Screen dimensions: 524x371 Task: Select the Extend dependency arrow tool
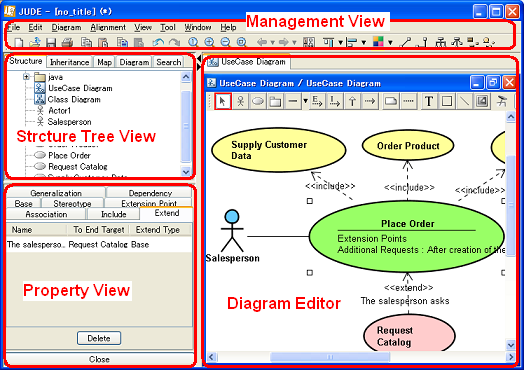tap(316, 101)
